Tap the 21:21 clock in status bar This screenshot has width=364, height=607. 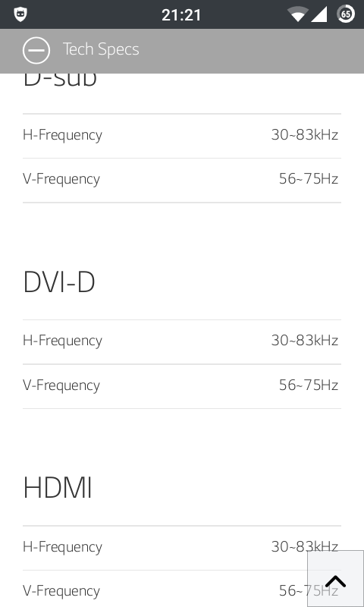tap(181, 15)
